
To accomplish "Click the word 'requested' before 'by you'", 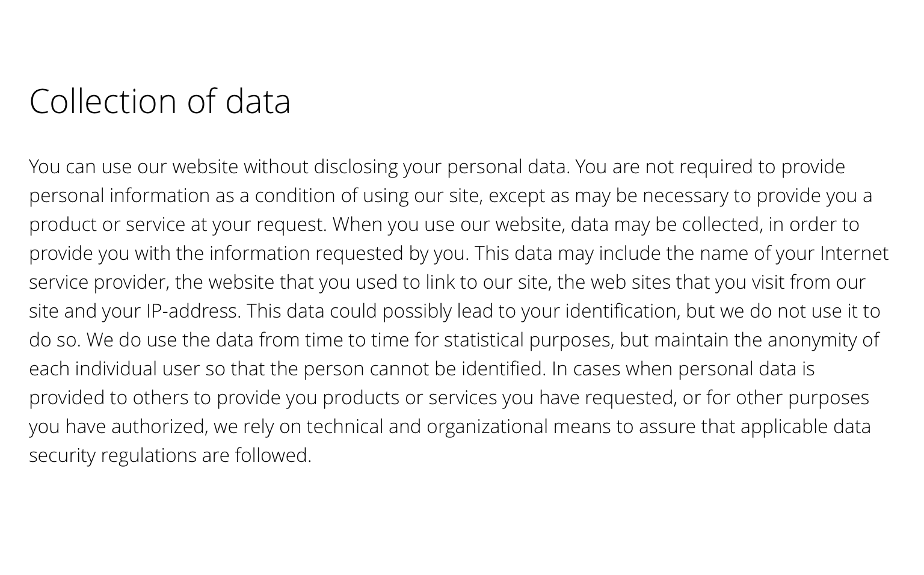I will (359, 253).
